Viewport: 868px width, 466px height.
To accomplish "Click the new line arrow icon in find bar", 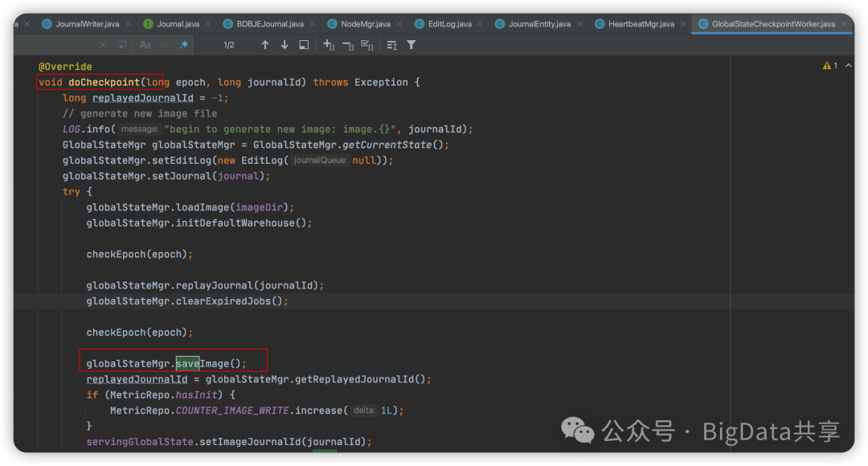I will pyautogui.click(x=122, y=45).
